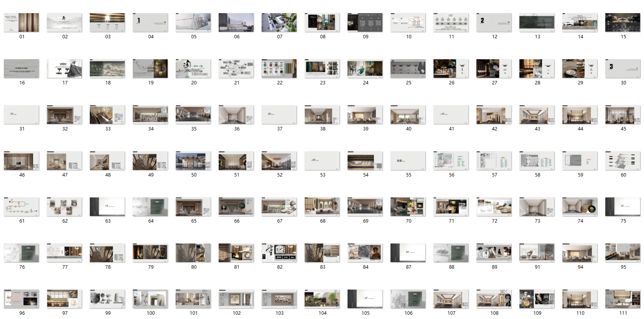Click the thumbnail numbered 82
This screenshot has width=644, height=319.
coord(279,253)
